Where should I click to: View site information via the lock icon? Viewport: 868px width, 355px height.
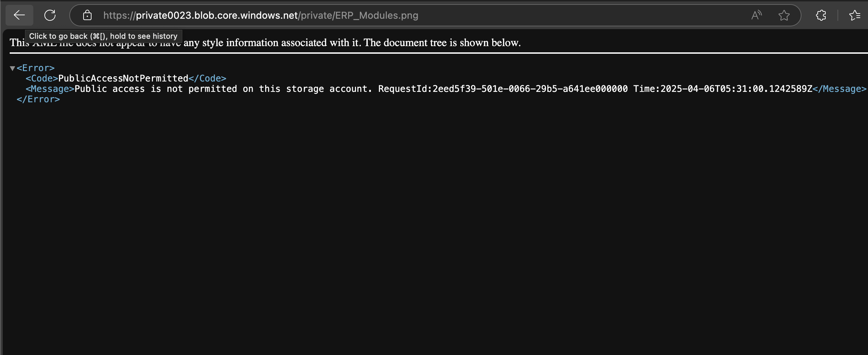coord(87,15)
